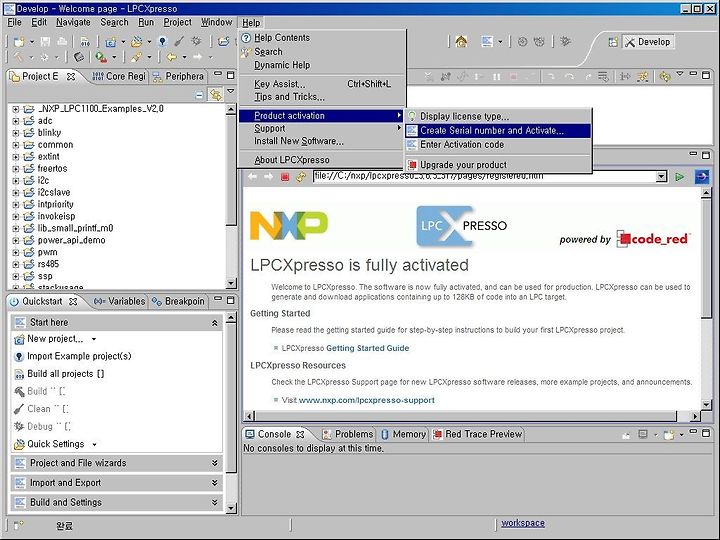Click the Open Console icon
Image resolution: width=720 pixels, height=540 pixels.
(669, 434)
